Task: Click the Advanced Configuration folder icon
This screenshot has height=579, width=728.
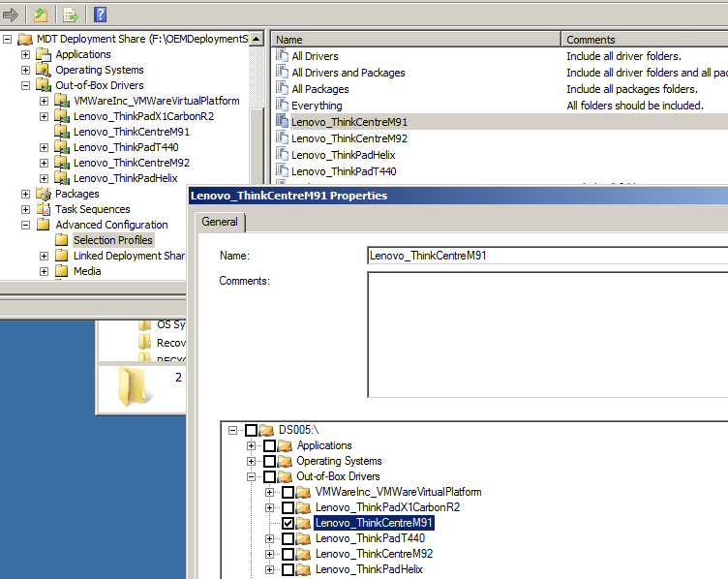Action: click(44, 225)
